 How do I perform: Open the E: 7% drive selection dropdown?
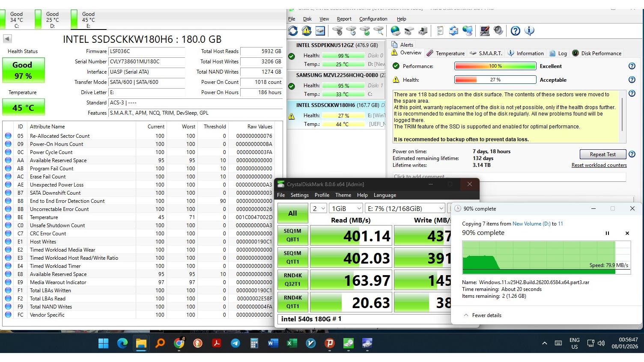405,208
